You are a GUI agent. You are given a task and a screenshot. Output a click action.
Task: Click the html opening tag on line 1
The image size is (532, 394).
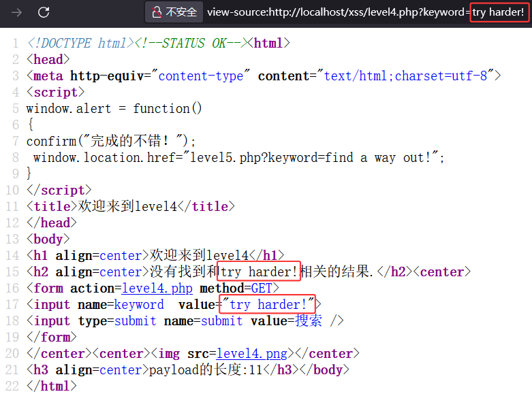[x=268, y=44]
